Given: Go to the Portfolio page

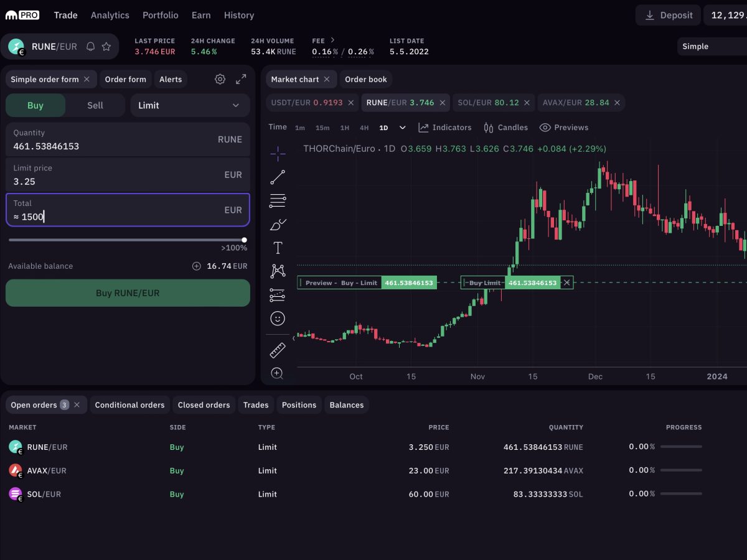Looking at the screenshot, I should [x=161, y=15].
